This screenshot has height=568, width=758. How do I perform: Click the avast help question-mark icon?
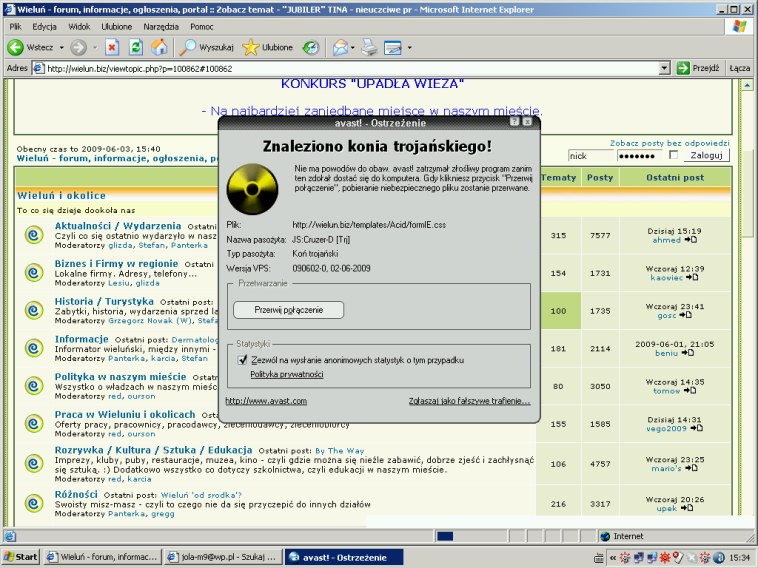pos(514,122)
